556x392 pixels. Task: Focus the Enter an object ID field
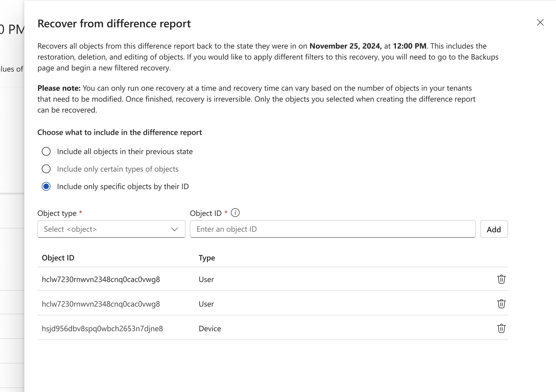(333, 229)
